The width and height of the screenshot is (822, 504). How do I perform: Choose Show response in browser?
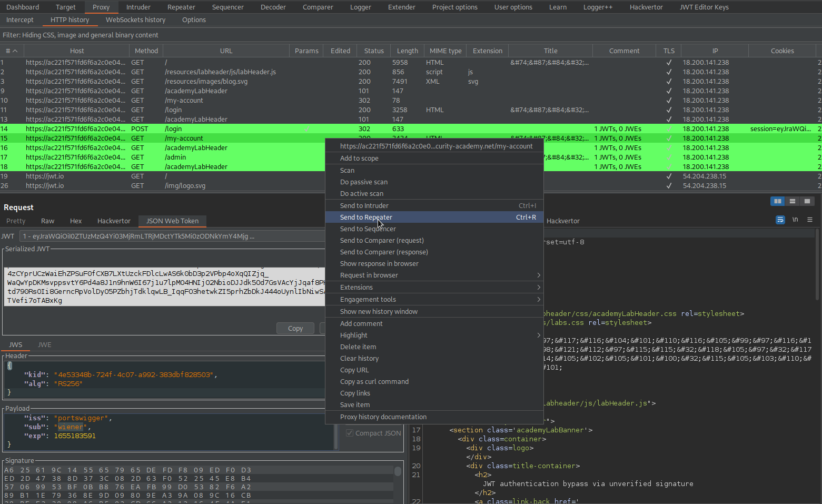[434, 264]
